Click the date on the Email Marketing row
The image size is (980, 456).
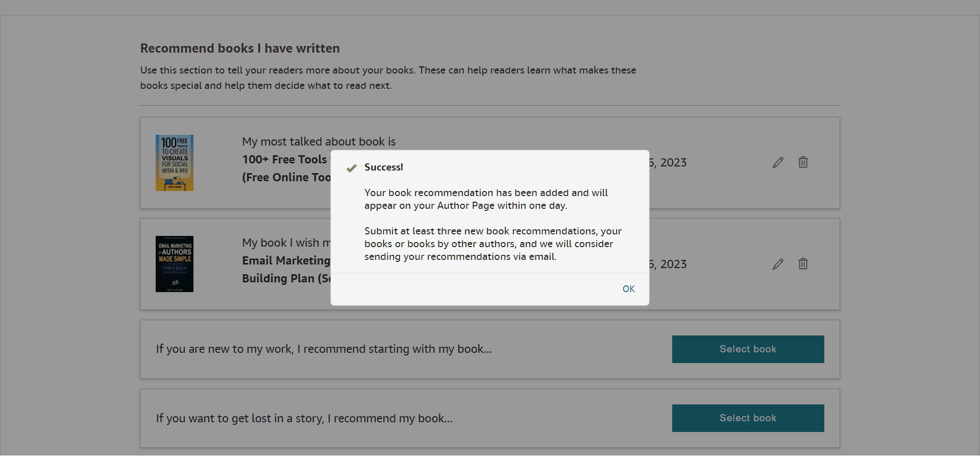coord(669,265)
